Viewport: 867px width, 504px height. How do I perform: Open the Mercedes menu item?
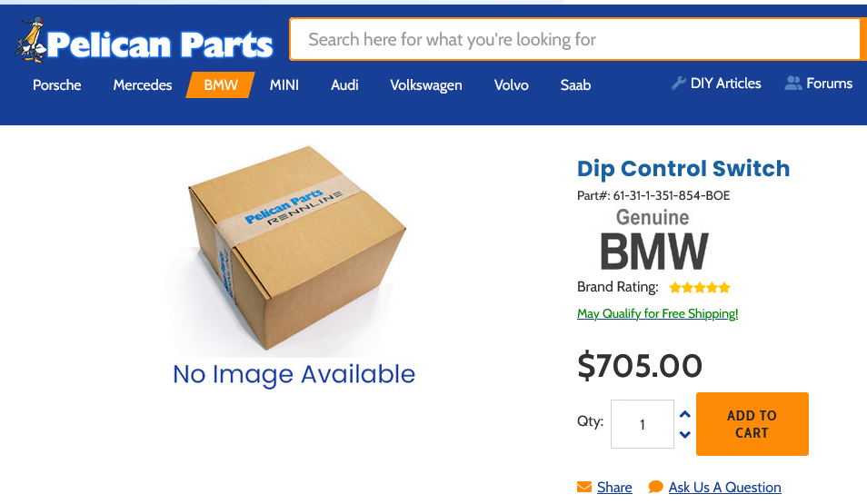143,85
